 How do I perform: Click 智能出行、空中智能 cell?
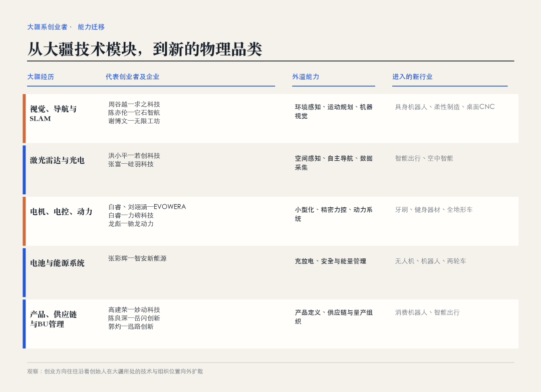tap(424, 158)
